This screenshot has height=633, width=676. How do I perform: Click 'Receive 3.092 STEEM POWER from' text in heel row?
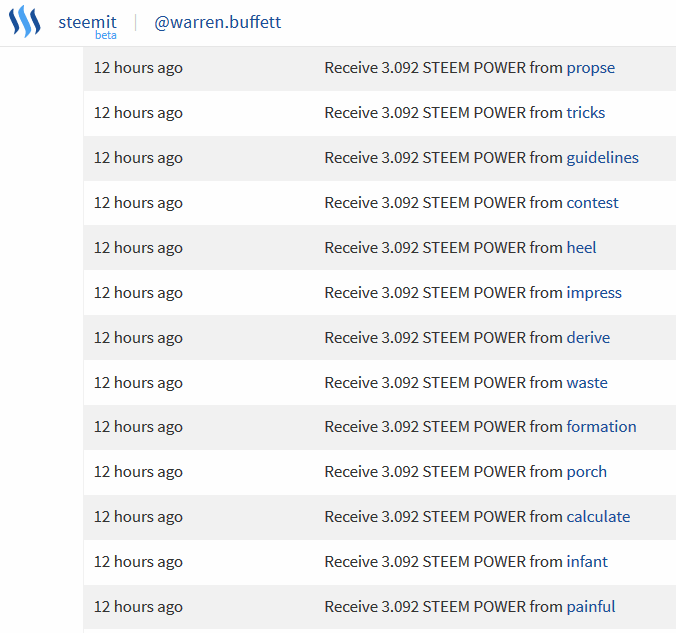pyautogui.click(x=444, y=248)
